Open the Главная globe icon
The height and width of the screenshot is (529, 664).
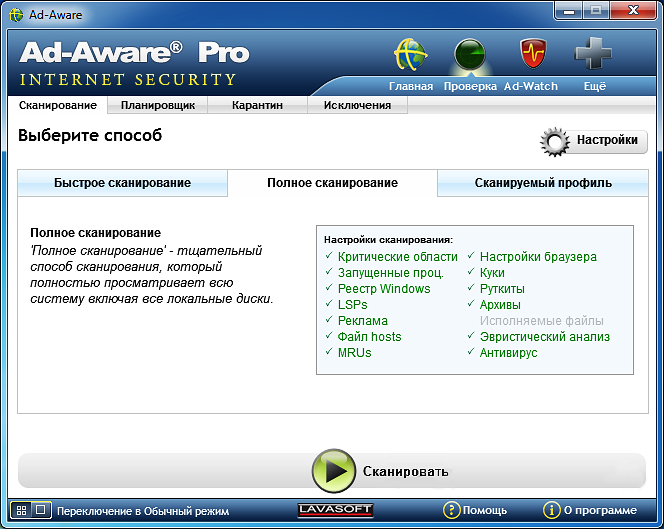click(410, 55)
